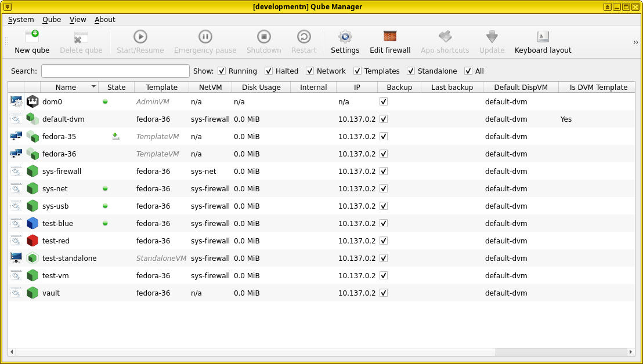Uncheck the Running filter
The height and width of the screenshot is (364, 643).
pos(221,71)
